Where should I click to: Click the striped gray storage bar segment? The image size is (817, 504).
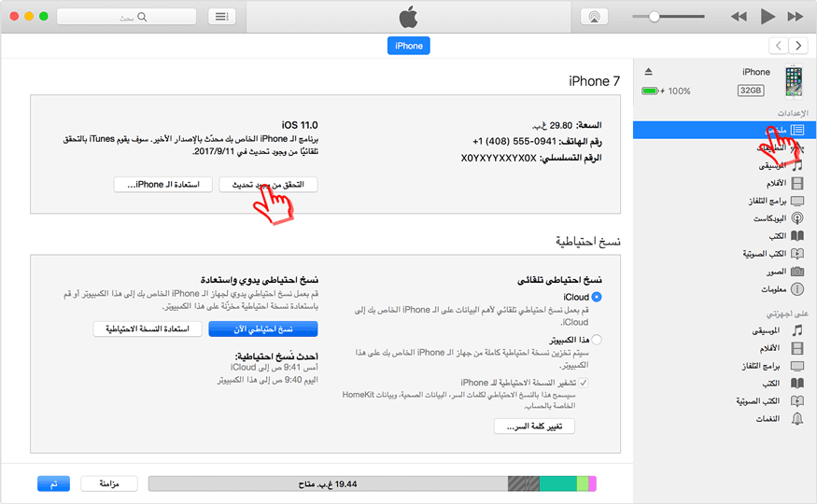pos(524,483)
